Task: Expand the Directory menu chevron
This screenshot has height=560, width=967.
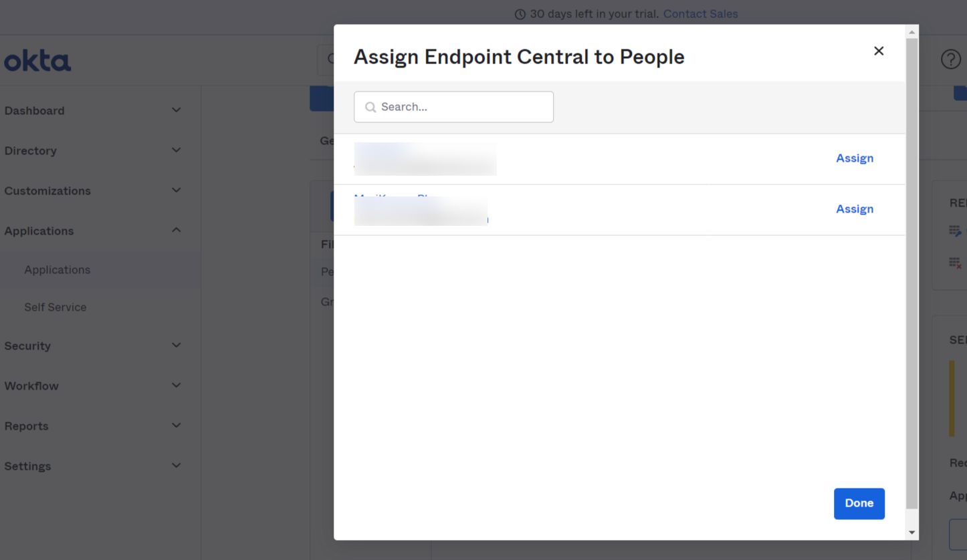Action: pos(177,150)
